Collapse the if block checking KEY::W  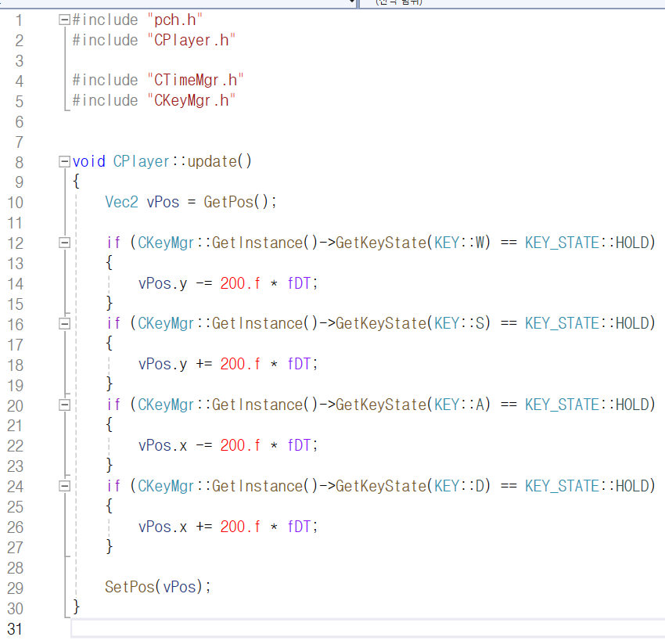coord(66,243)
